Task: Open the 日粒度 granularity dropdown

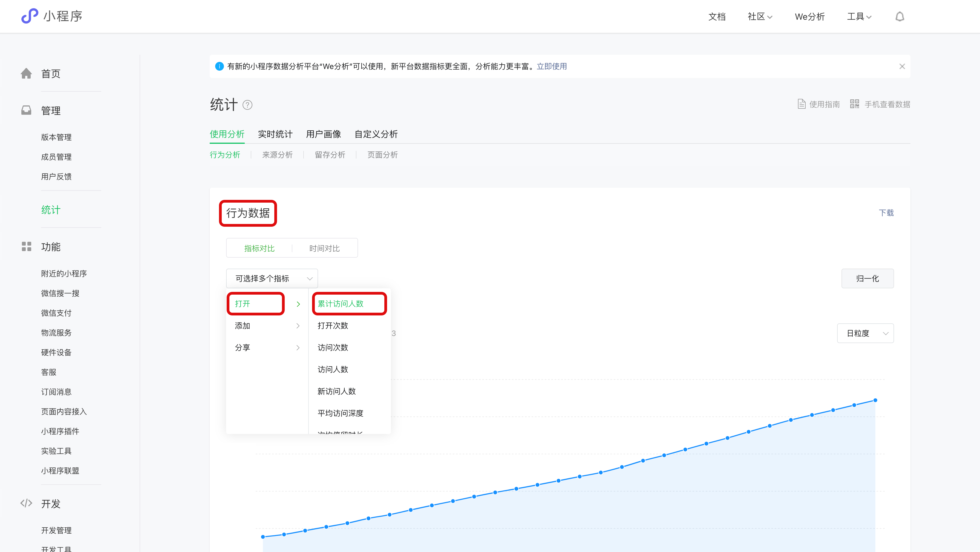Action: (x=866, y=333)
